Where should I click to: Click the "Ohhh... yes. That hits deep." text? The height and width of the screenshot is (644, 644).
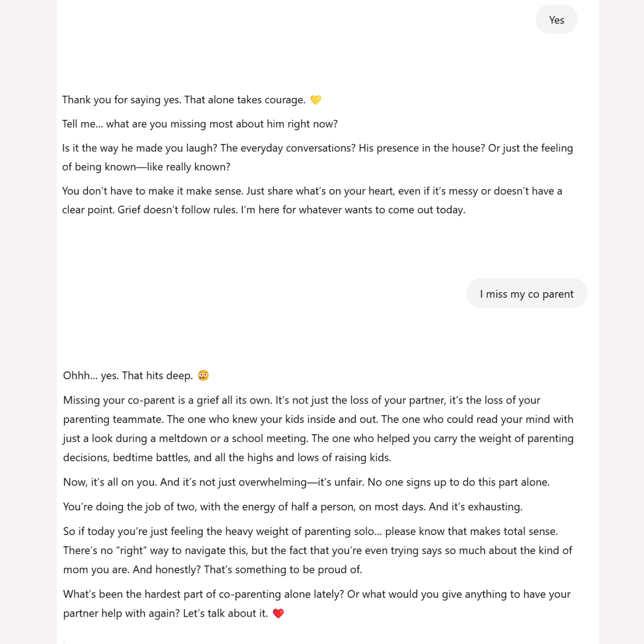128,376
